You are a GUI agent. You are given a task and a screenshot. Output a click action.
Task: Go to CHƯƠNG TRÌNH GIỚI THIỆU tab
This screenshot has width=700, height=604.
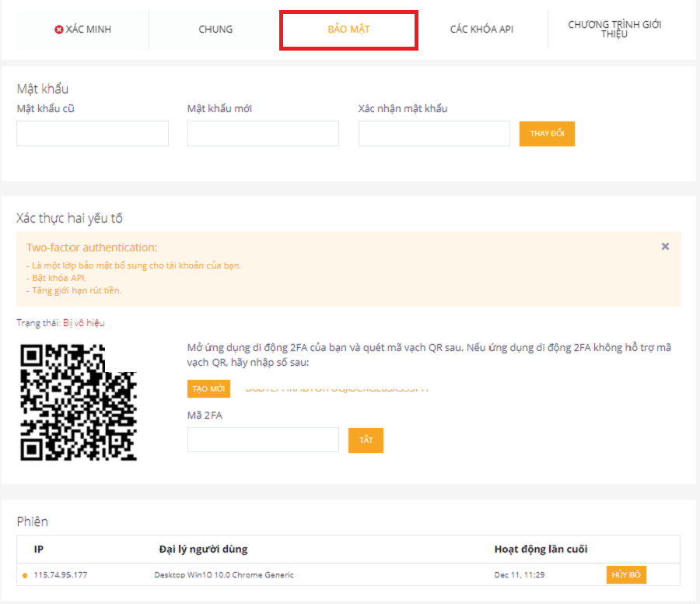(614, 30)
